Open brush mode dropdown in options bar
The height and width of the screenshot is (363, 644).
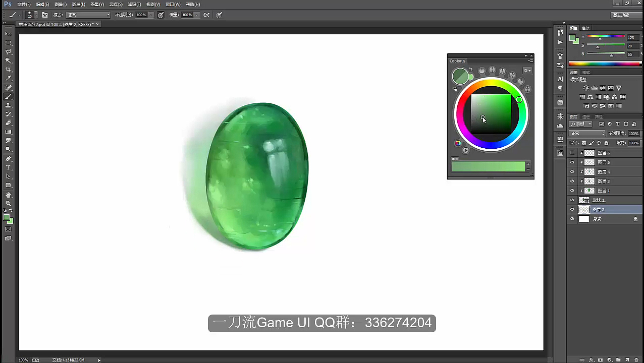tap(88, 15)
